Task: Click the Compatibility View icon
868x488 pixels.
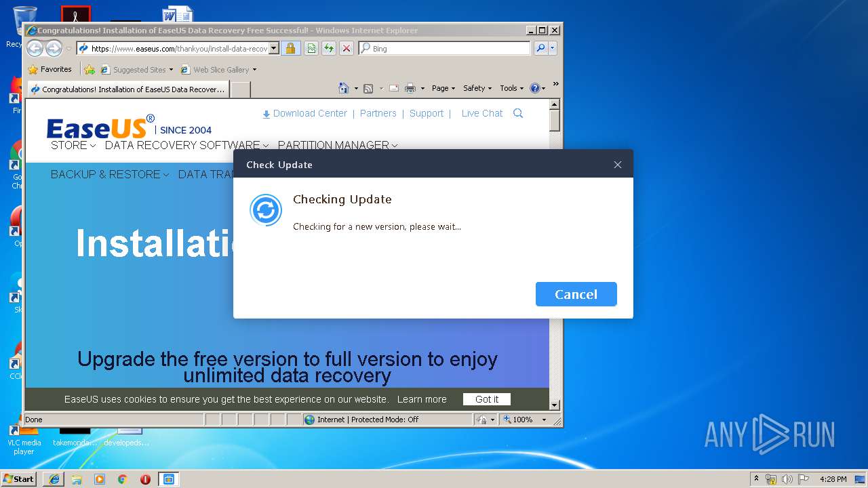Action: point(311,48)
